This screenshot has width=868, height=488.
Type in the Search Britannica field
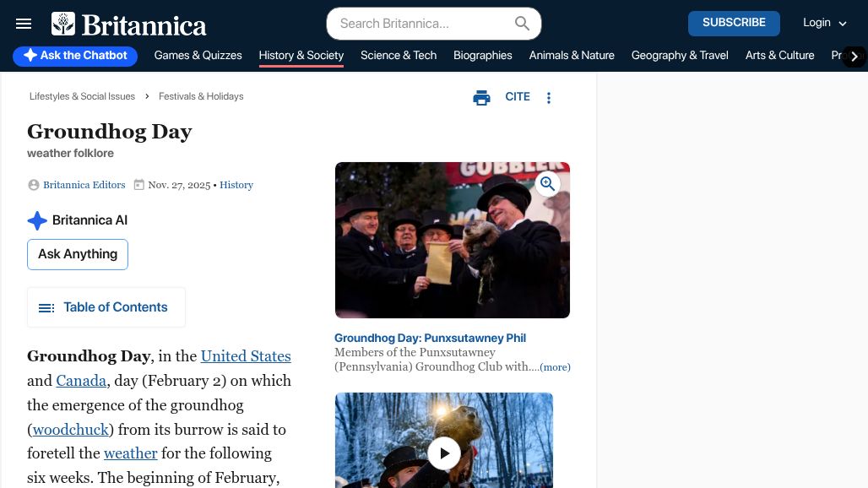[x=422, y=24]
